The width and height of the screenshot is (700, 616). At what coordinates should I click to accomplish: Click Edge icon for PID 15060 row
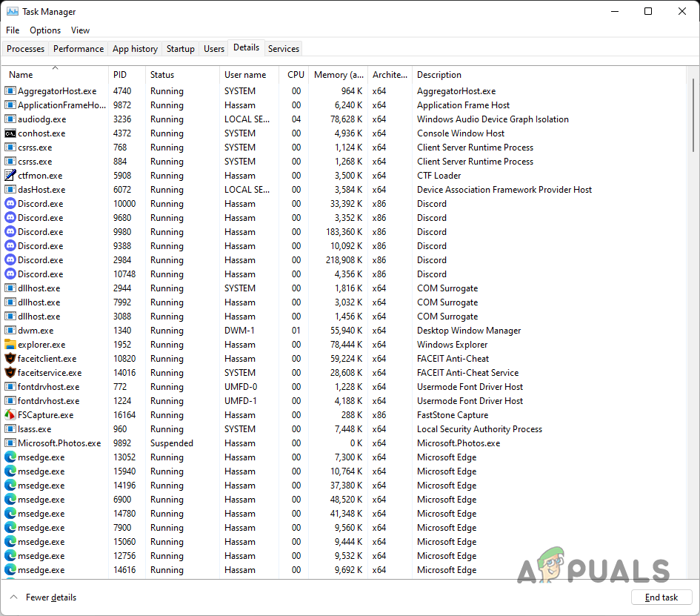(x=10, y=541)
